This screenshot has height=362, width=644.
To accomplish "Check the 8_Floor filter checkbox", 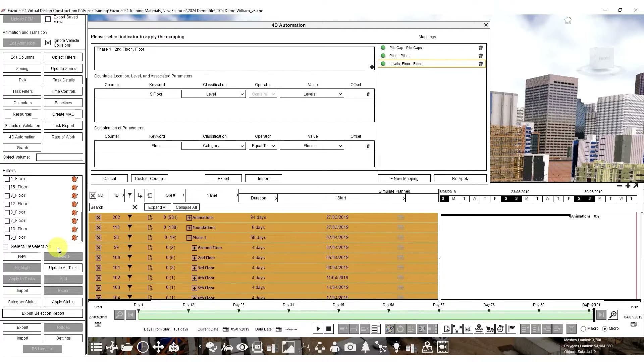I will 7,213.
